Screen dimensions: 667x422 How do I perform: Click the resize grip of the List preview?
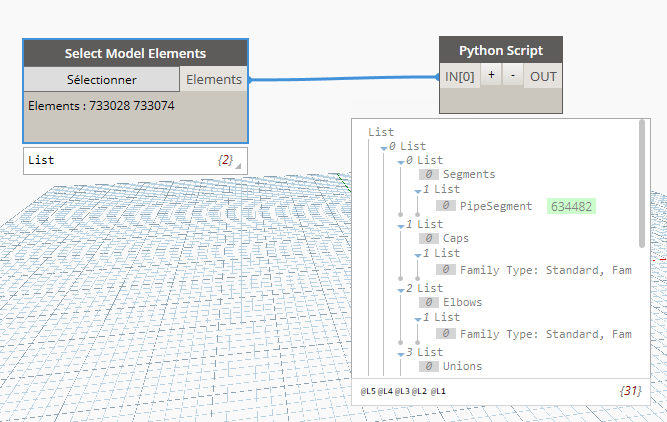coord(238,166)
